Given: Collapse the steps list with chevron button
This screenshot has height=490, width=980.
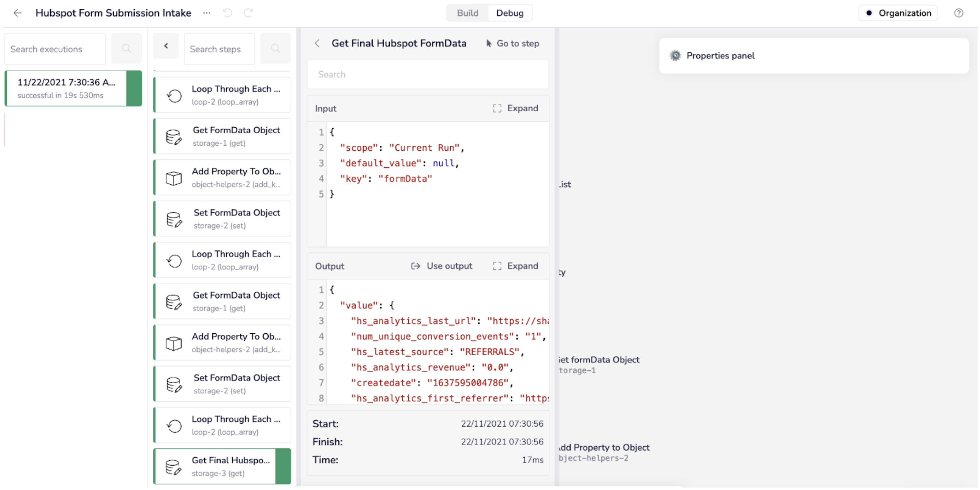Looking at the screenshot, I should click(x=166, y=46).
